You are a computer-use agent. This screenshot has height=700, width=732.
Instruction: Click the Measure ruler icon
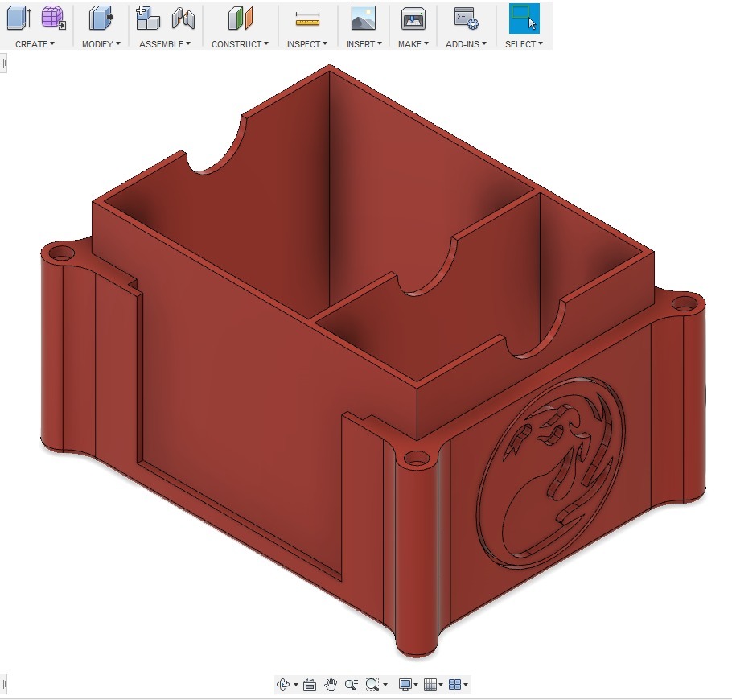pyautogui.click(x=307, y=19)
